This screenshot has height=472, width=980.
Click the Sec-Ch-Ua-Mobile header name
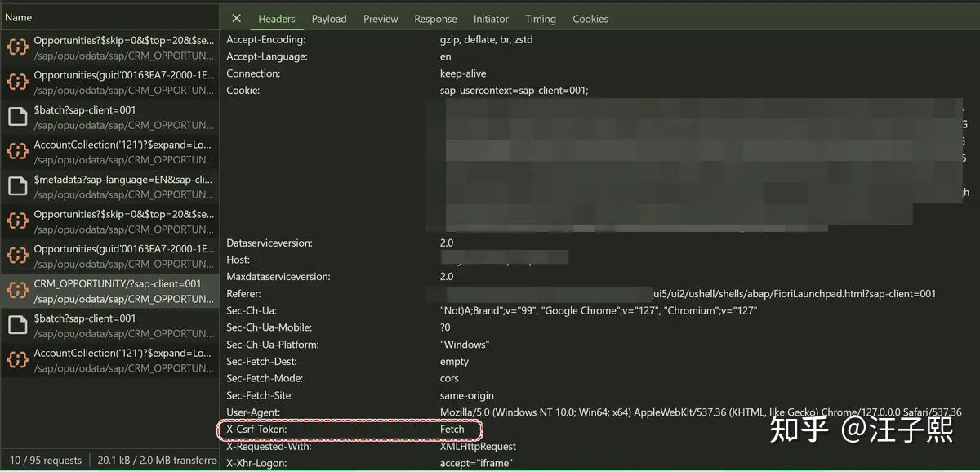(269, 327)
